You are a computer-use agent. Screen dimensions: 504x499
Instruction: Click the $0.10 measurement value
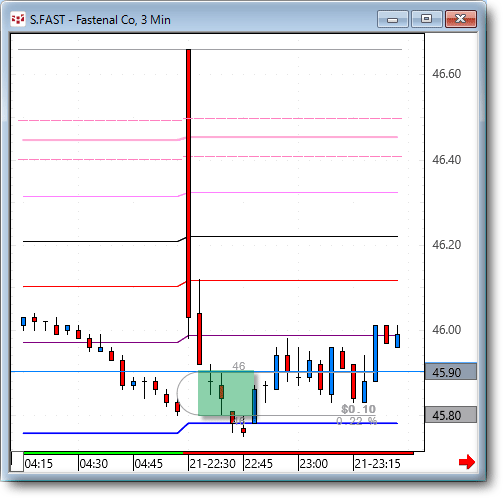359,409
